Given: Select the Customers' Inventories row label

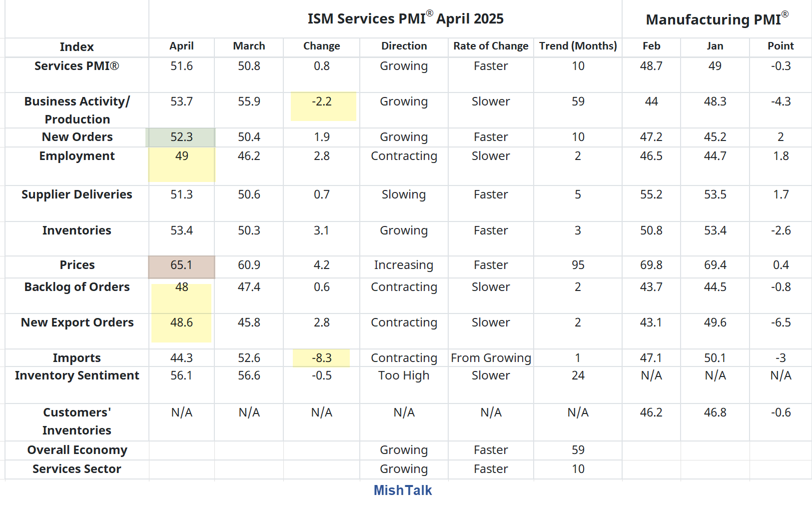Looking at the screenshot, I should click(x=76, y=421).
